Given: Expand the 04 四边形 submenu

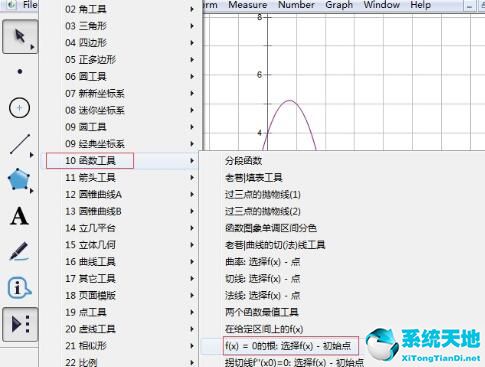Looking at the screenshot, I should pyautogui.click(x=120, y=43).
